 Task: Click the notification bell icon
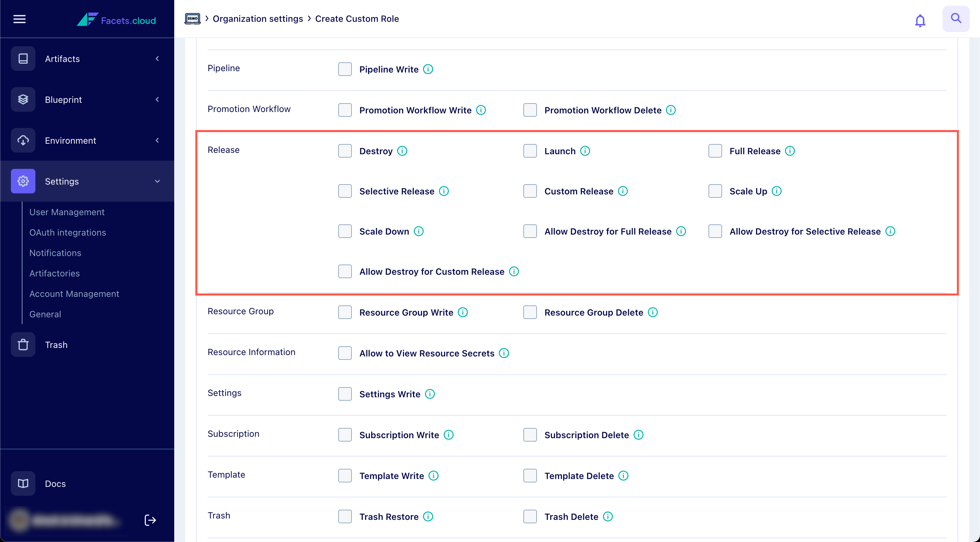(x=920, y=20)
